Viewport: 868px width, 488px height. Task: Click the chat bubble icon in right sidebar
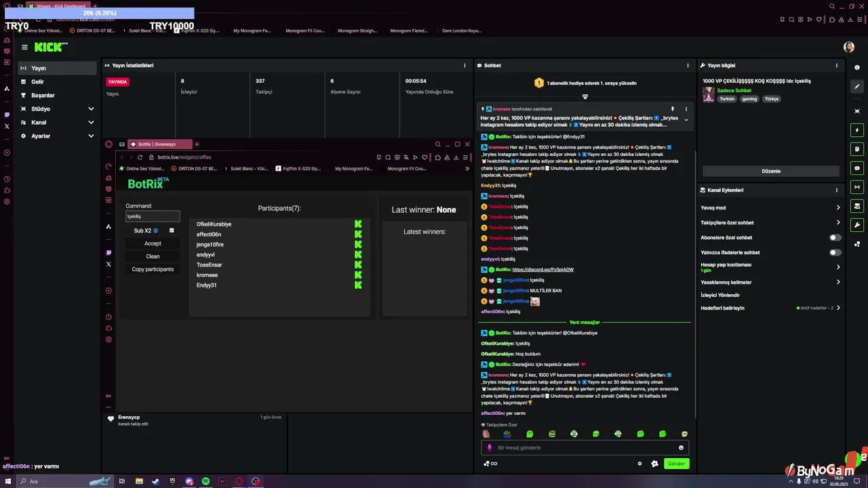857,168
